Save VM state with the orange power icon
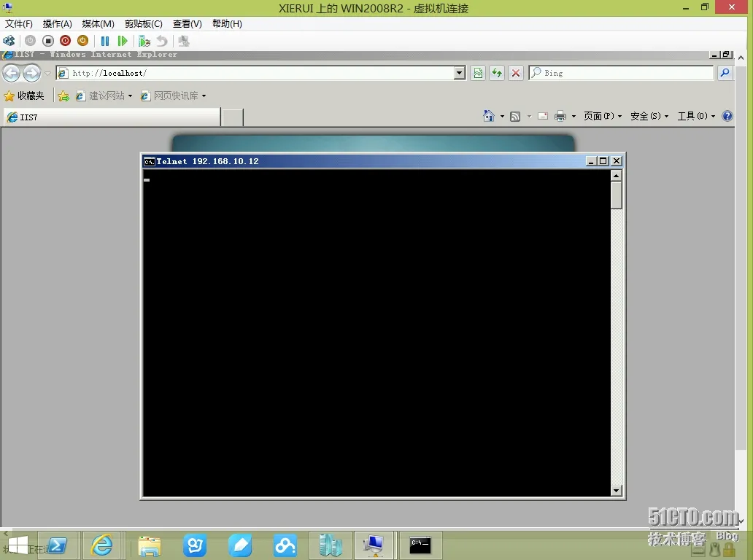The width and height of the screenshot is (753, 560). 82,41
